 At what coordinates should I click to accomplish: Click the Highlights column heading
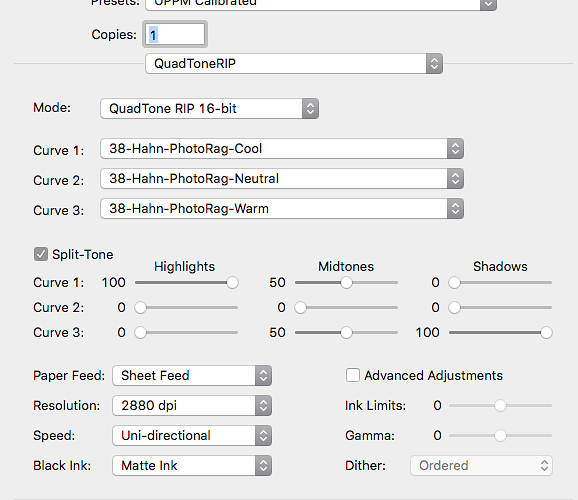[x=184, y=267]
